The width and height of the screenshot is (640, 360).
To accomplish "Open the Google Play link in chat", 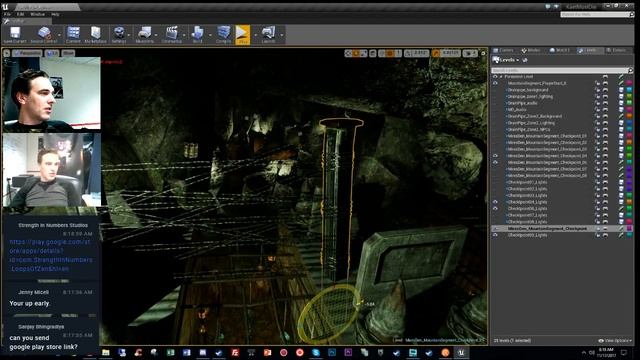I will 51,255.
